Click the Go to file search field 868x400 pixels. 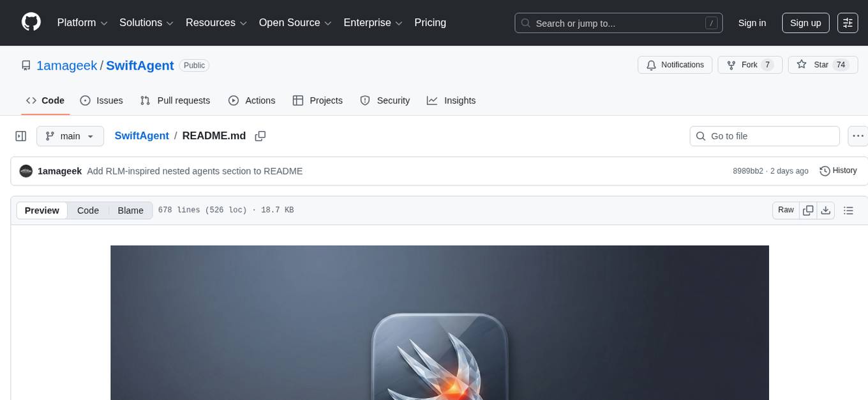tap(764, 135)
